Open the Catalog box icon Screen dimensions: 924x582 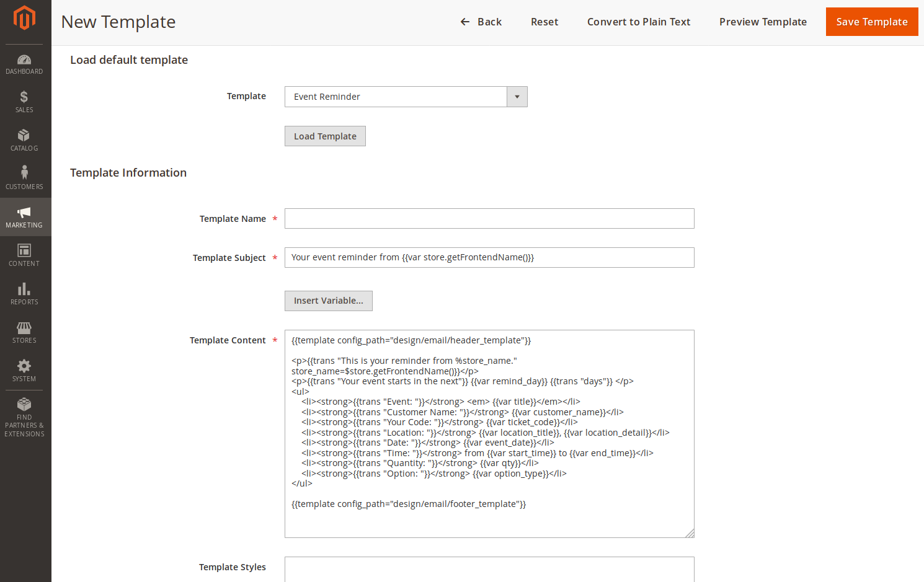pyautogui.click(x=24, y=135)
